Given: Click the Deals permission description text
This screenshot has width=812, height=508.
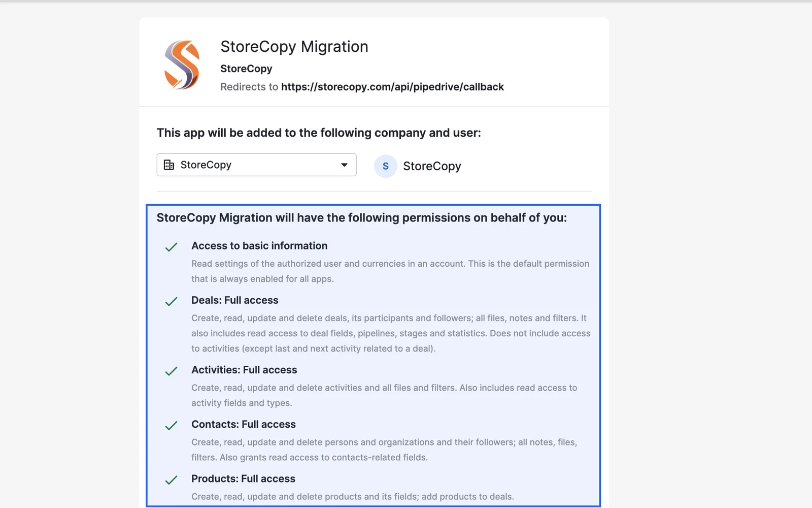Looking at the screenshot, I should 391,333.
